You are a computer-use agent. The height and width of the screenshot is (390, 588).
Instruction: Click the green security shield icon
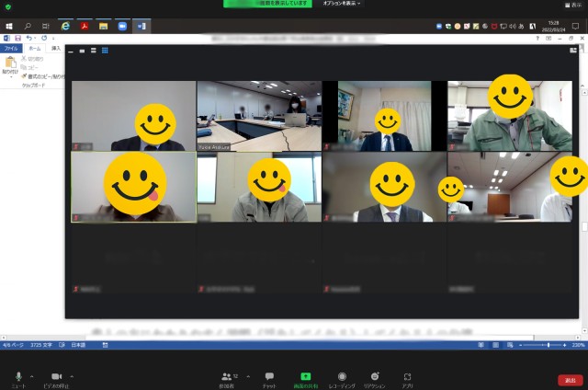coord(8,6)
